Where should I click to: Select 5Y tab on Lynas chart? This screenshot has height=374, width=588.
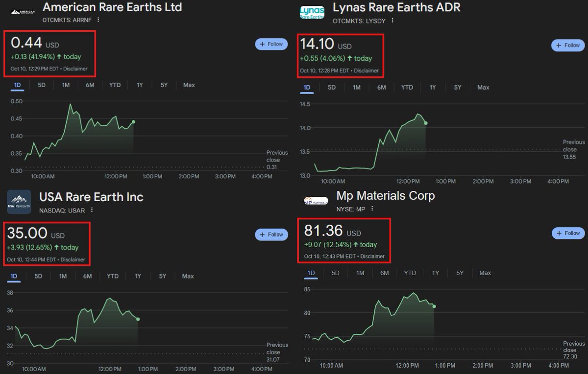click(458, 88)
